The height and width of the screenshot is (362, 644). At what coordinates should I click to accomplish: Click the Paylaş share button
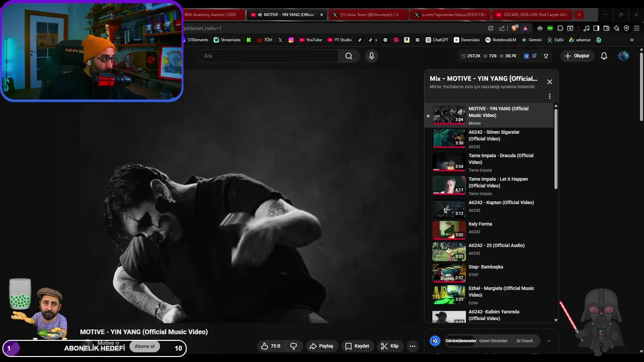(321, 346)
